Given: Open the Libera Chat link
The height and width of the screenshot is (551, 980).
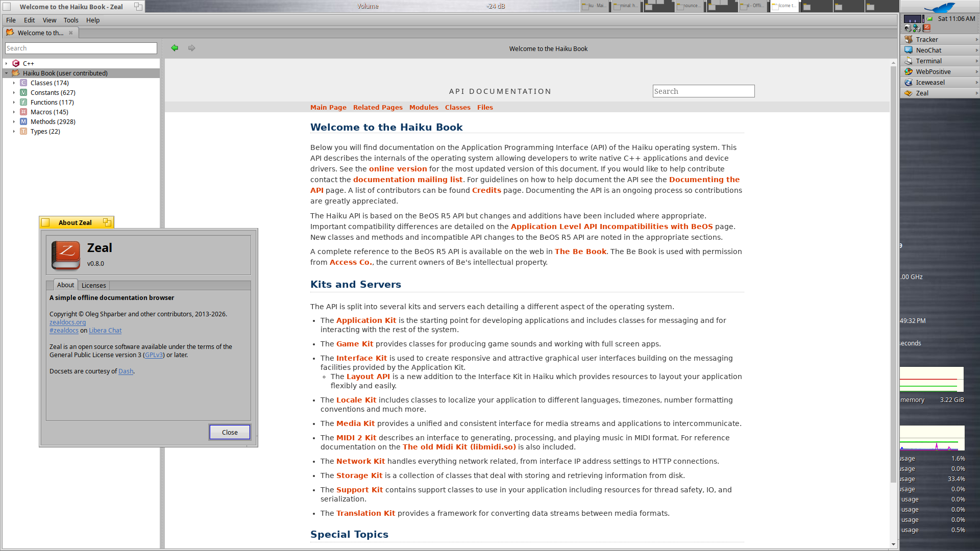Looking at the screenshot, I should (105, 330).
